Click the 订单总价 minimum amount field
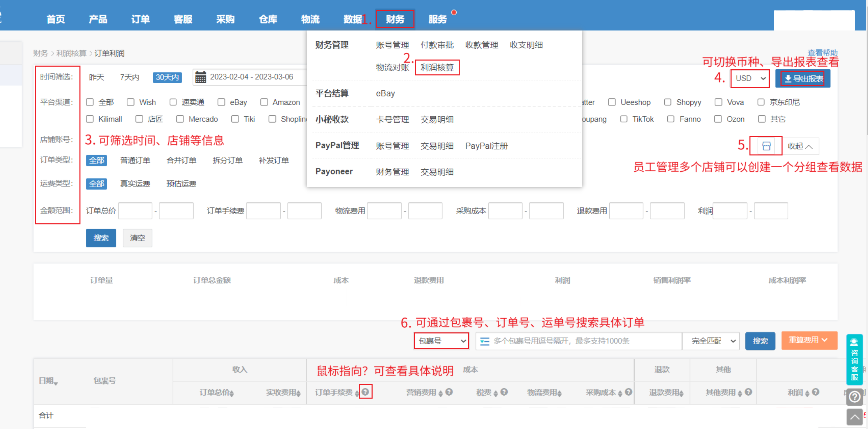 pos(135,211)
